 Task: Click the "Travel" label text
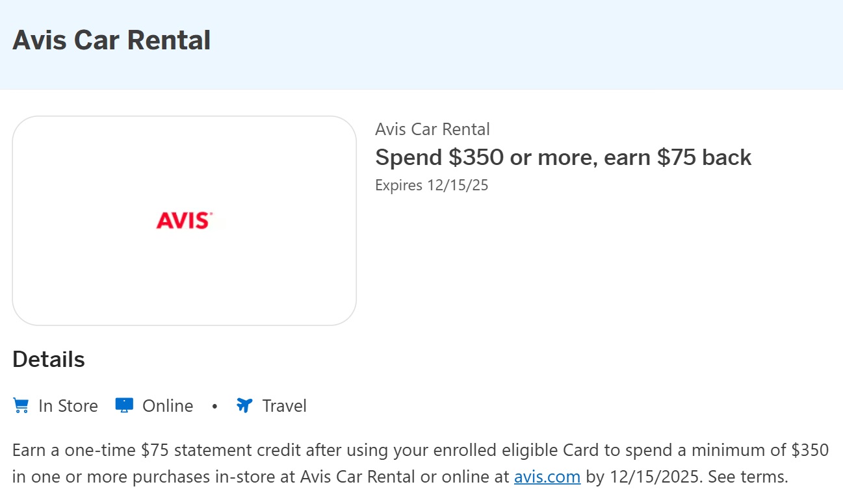tap(283, 405)
